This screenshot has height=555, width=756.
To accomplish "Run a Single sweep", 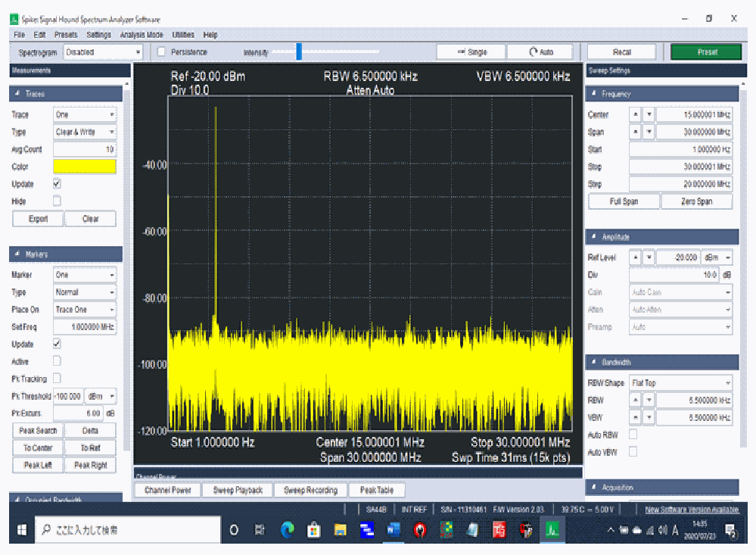I will (x=471, y=51).
